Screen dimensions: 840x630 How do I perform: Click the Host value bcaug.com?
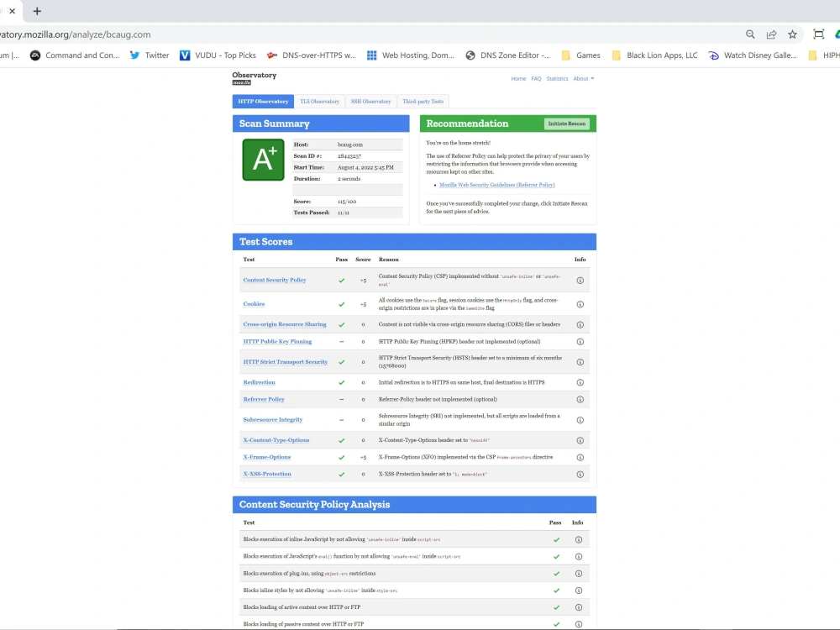349,144
